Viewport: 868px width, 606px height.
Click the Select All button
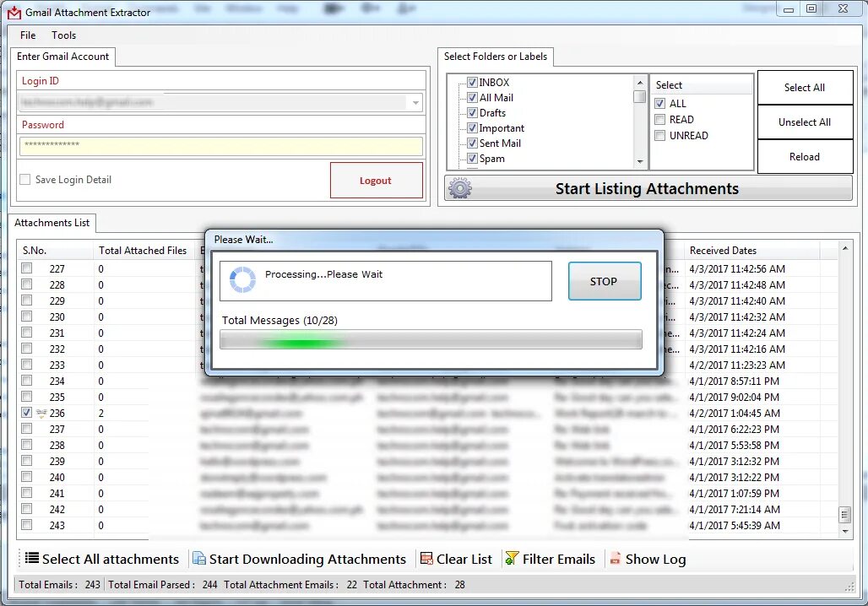(805, 88)
